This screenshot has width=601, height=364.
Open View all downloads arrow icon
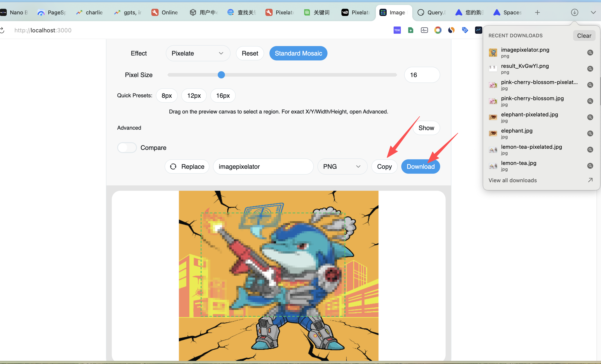tap(590, 180)
